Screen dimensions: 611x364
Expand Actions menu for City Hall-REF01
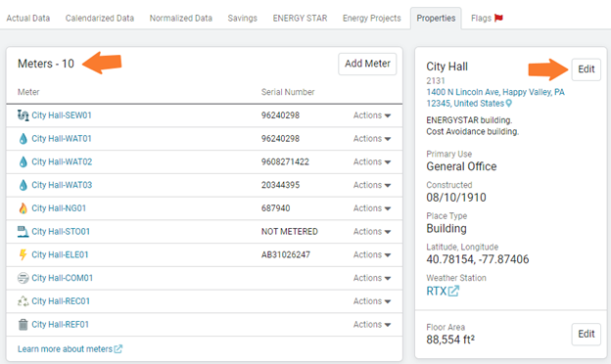[372, 324]
